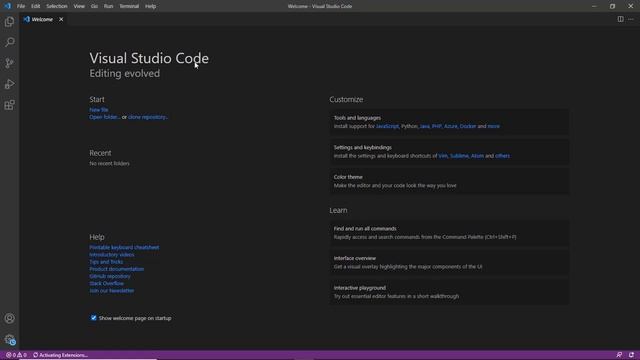Open the Interactive playground card
Viewport: 640px width, 360px height.
449,292
